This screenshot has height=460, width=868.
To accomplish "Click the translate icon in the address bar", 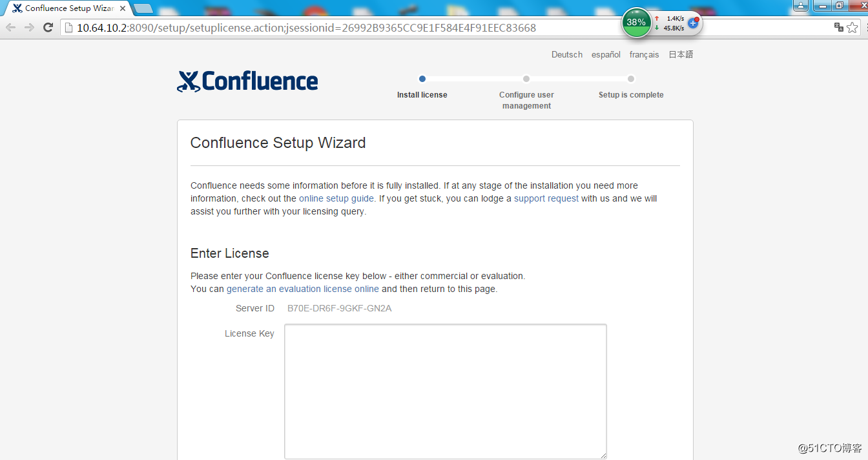I will (838, 27).
